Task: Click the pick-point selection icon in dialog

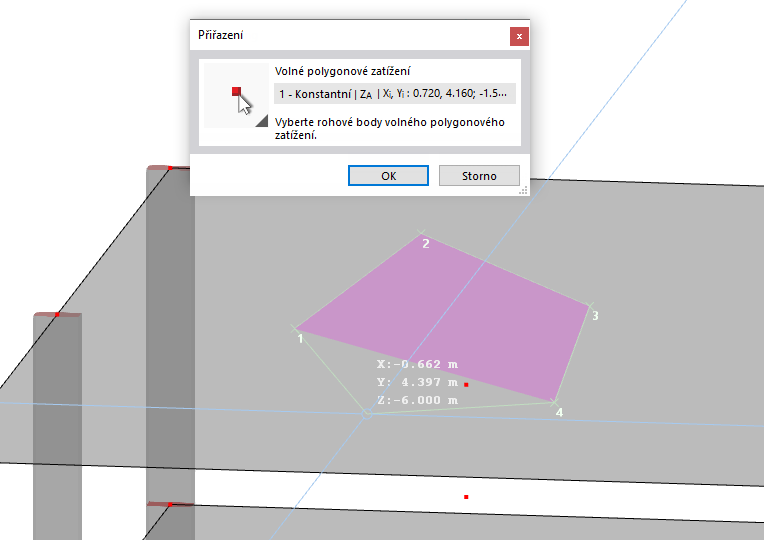Action: point(236,96)
